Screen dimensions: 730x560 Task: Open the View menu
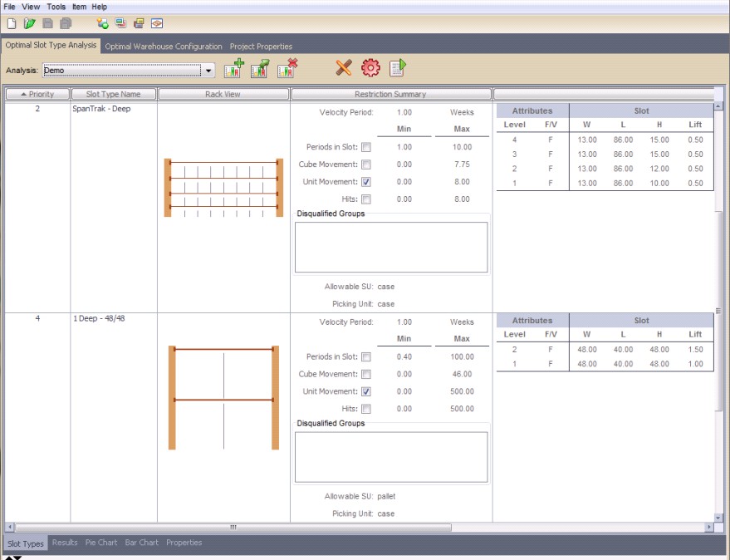point(31,7)
